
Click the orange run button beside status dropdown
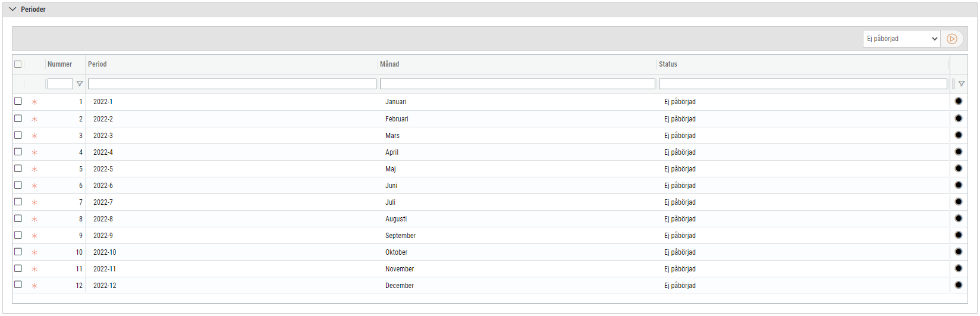click(952, 39)
